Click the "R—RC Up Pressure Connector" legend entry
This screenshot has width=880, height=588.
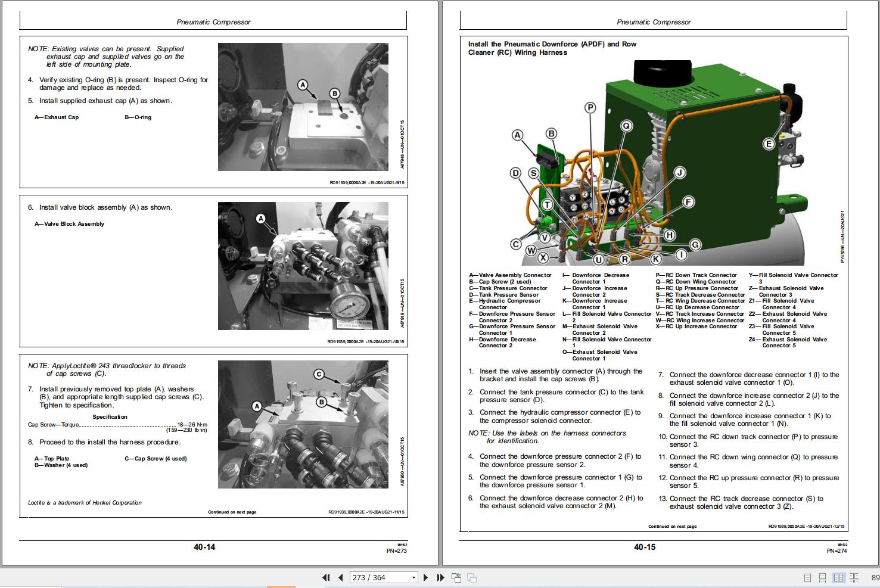pyautogui.click(x=697, y=288)
